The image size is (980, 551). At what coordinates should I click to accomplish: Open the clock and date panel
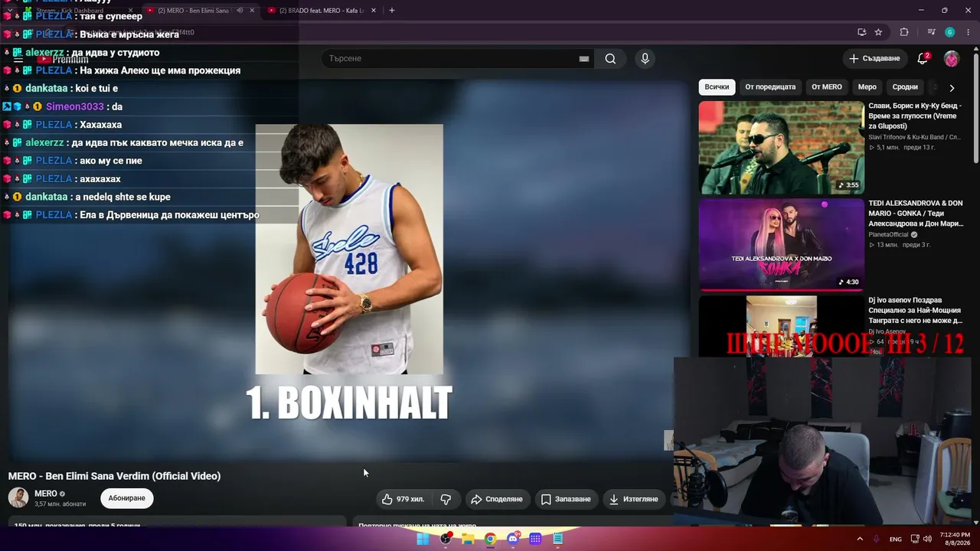(x=954, y=539)
